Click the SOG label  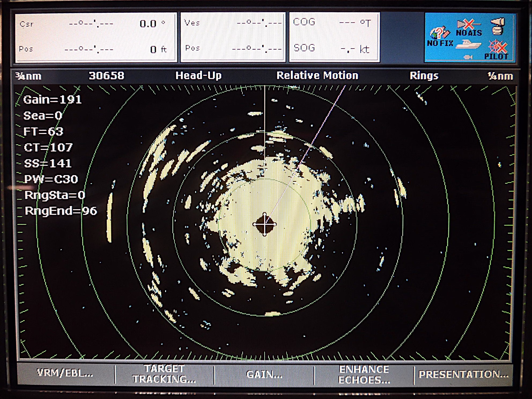pyautogui.click(x=304, y=48)
